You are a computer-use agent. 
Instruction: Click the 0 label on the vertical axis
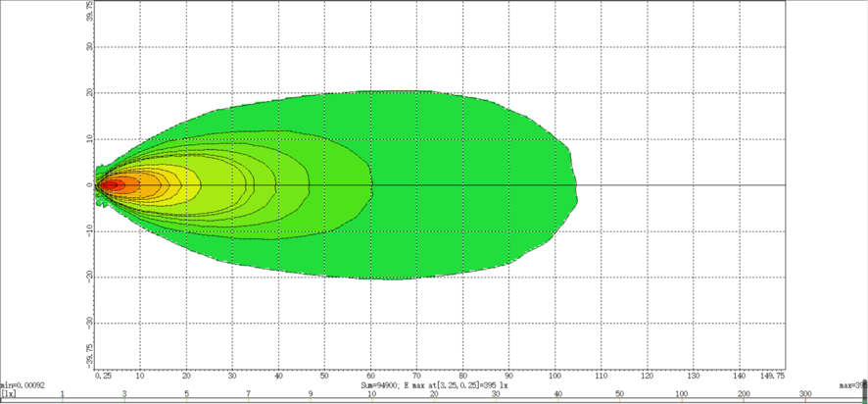pyautogui.click(x=89, y=184)
